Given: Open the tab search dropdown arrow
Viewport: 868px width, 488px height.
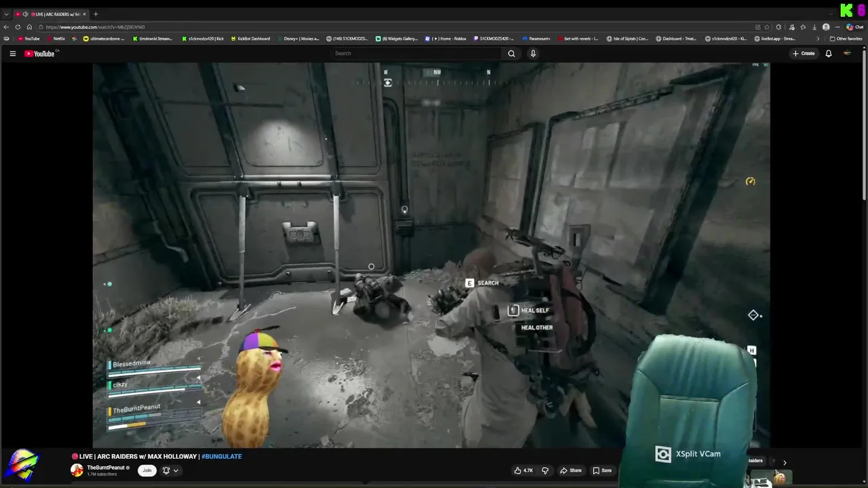Looking at the screenshot, I should click(6, 14).
